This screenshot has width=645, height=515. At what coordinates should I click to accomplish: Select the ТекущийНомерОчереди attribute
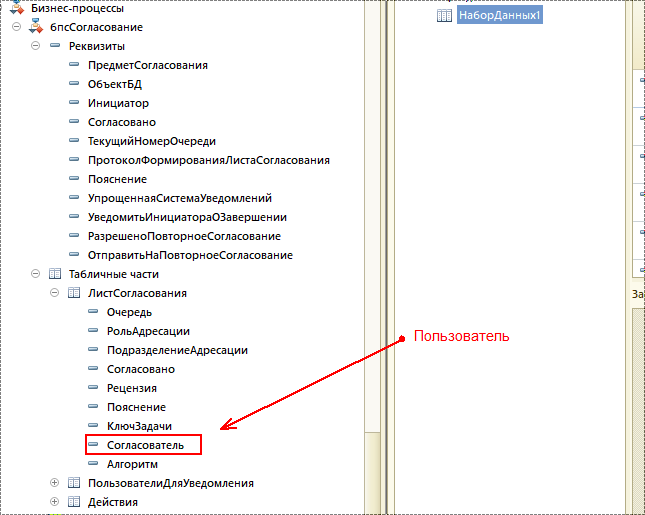[x=152, y=141]
